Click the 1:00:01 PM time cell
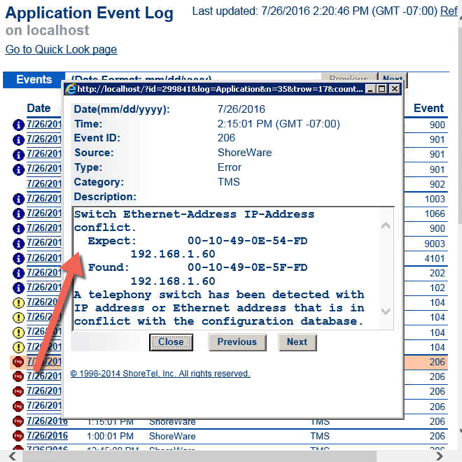 pyautogui.click(x=110, y=436)
